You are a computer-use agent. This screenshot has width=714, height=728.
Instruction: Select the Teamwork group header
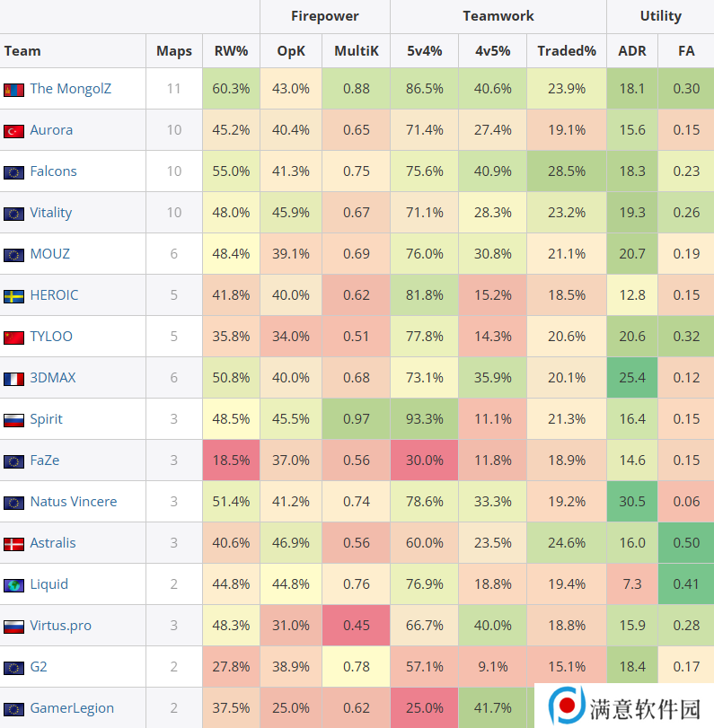pyautogui.click(x=498, y=16)
